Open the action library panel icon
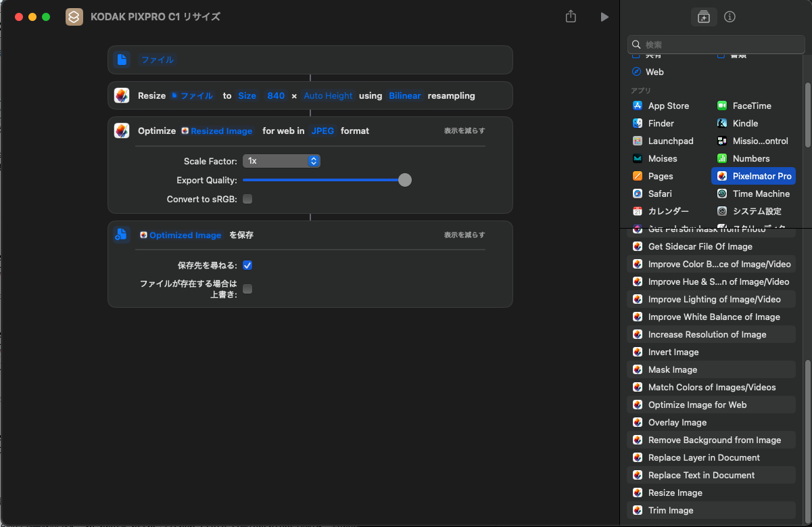 point(704,17)
